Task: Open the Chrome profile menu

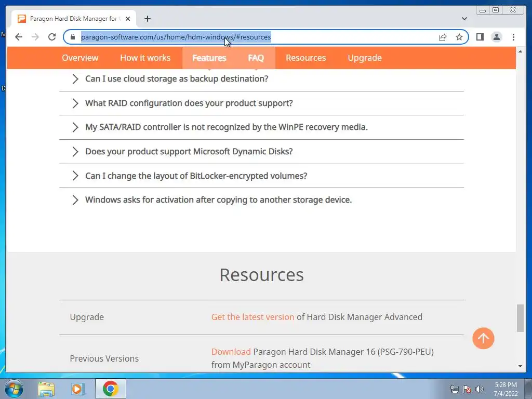Action: [x=496, y=37]
